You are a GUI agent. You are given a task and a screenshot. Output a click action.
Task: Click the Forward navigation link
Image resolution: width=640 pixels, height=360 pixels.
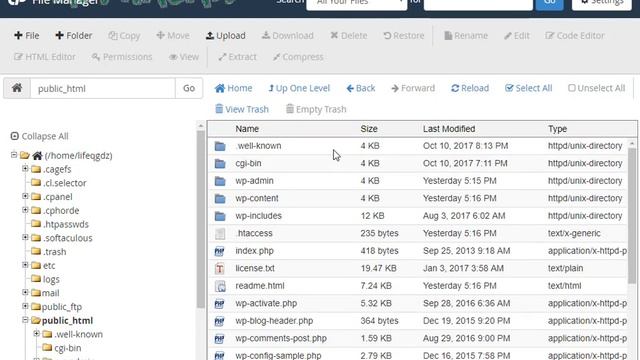tap(413, 88)
